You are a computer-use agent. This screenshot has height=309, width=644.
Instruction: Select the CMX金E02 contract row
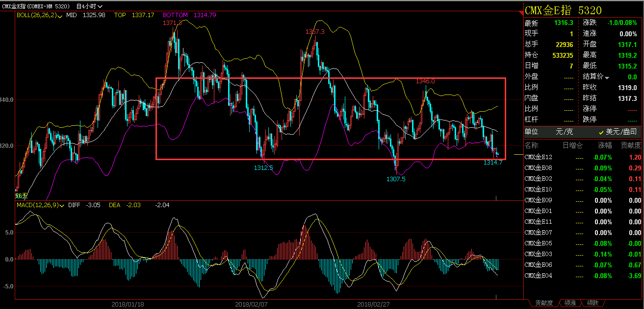tap(583, 179)
